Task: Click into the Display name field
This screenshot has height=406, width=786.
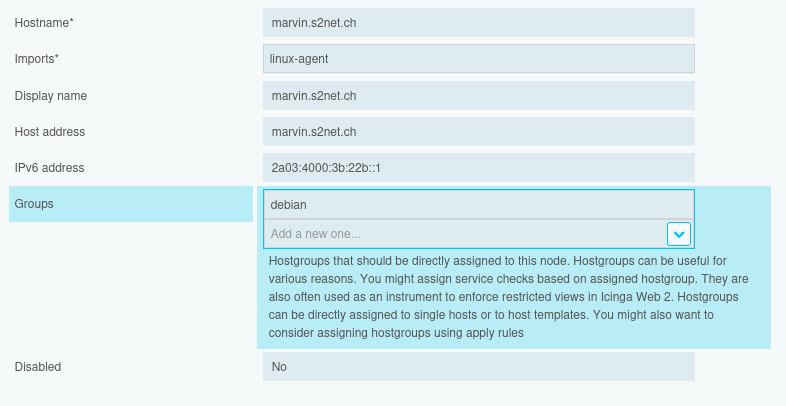Action: [x=478, y=96]
